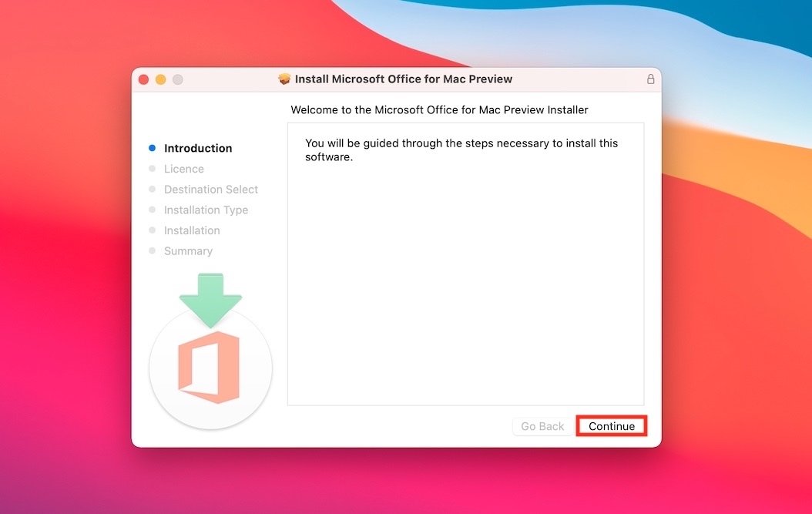This screenshot has height=514, width=812.
Task: Click the Office logo with green arrow
Action: pos(210,351)
